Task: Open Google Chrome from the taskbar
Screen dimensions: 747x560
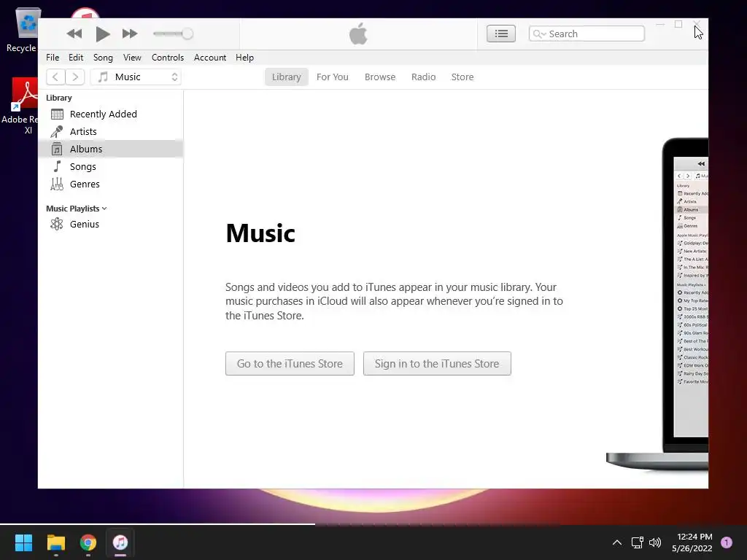Action: point(88,542)
